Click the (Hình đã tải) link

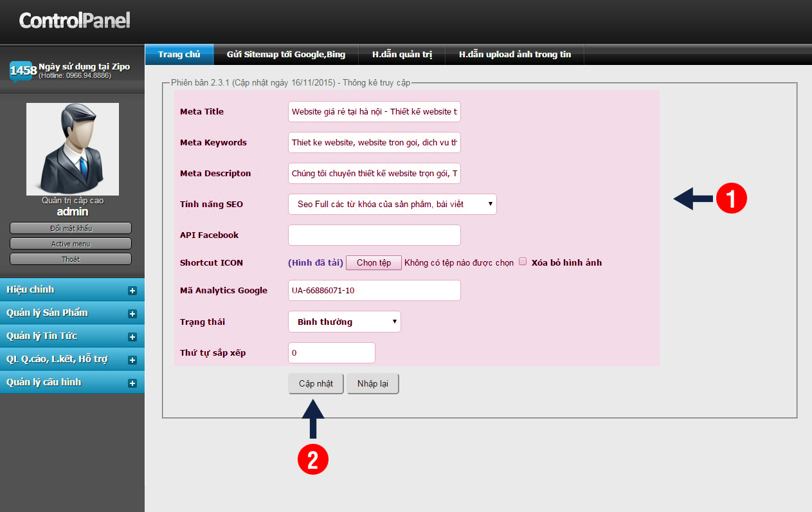pos(316,262)
